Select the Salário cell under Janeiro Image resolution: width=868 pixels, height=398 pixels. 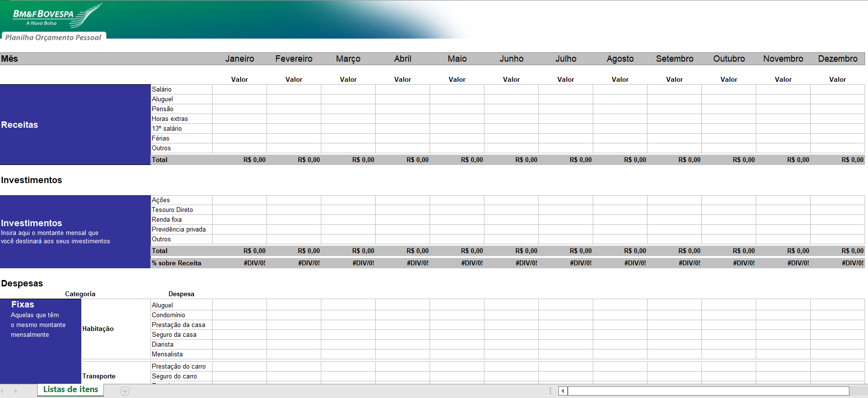(x=240, y=90)
